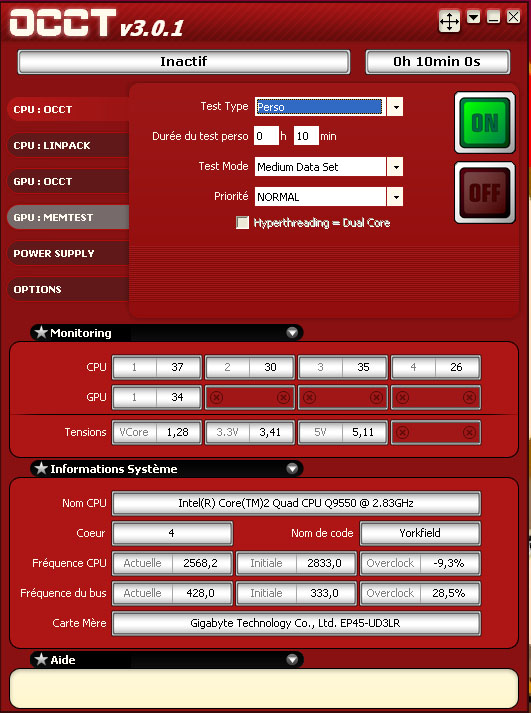531x713 pixels.
Task: Click initial bus frequency value 333,0
Action: 325,593
